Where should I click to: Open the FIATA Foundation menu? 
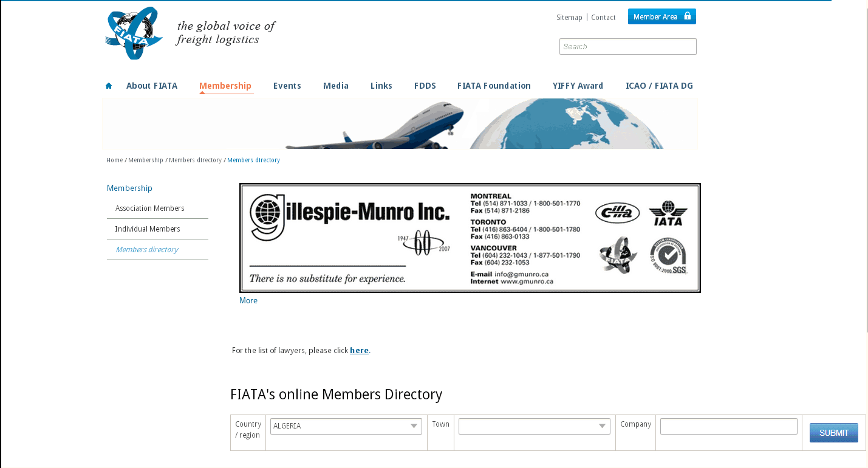(x=494, y=86)
